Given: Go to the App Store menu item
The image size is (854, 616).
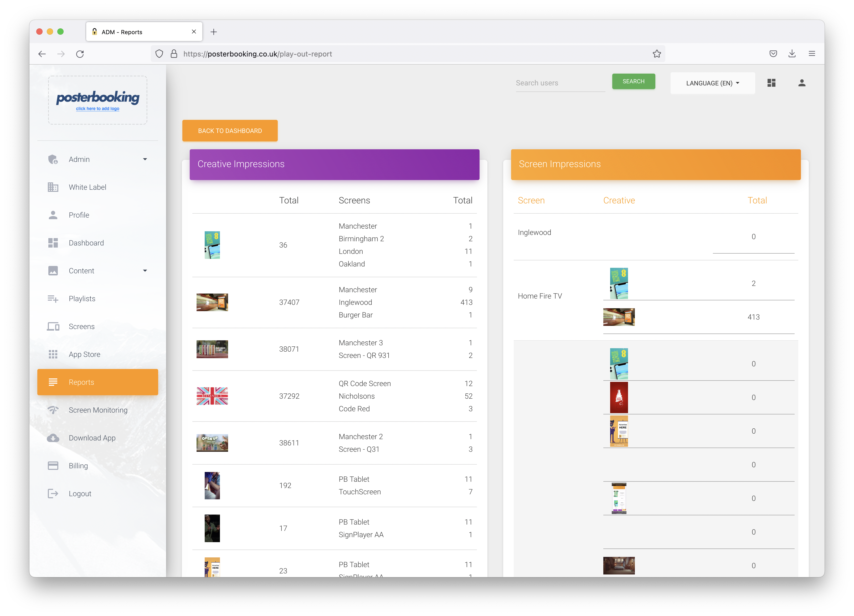Looking at the screenshot, I should pyautogui.click(x=84, y=354).
